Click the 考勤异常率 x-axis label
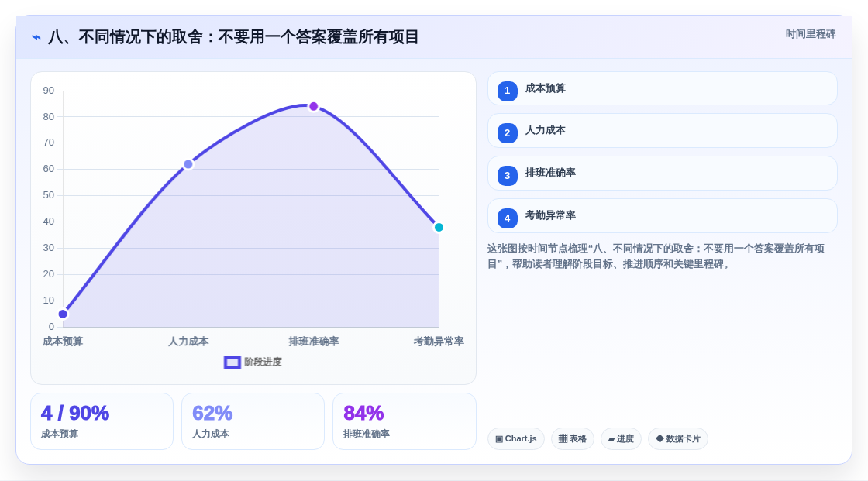 click(x=439, y=342)
